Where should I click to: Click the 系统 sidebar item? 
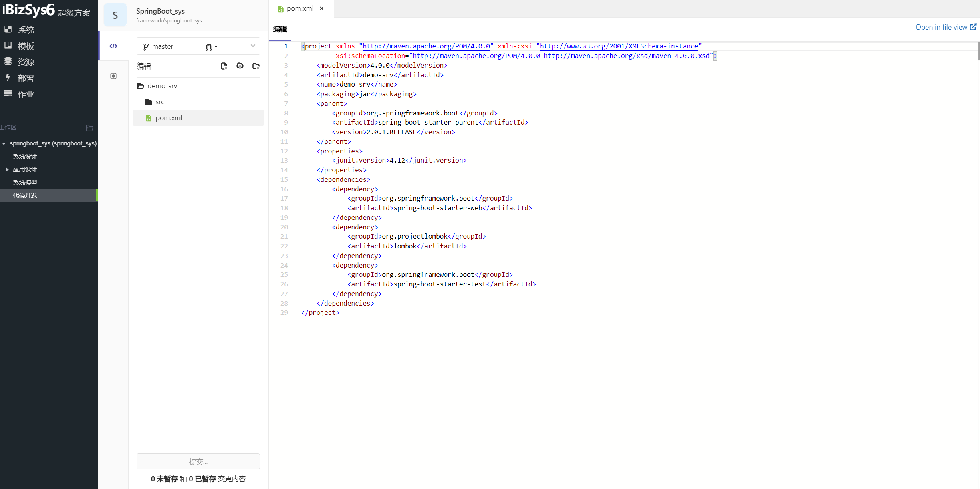tap(26, 30)
